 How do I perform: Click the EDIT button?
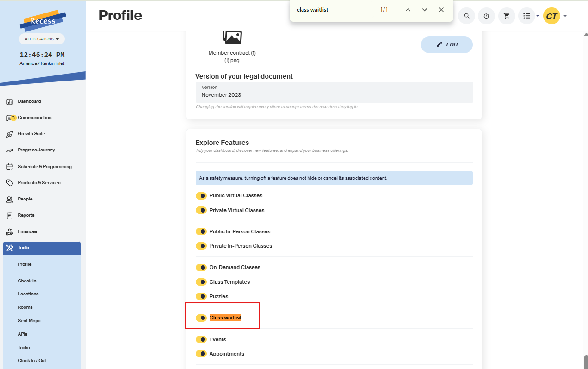click(x=447, y=44)
